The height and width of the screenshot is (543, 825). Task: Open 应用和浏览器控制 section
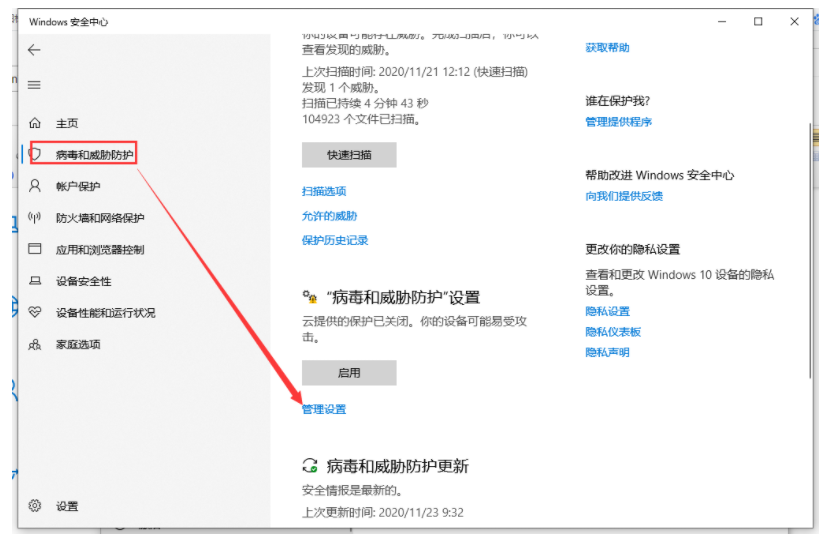coord(100,249)
